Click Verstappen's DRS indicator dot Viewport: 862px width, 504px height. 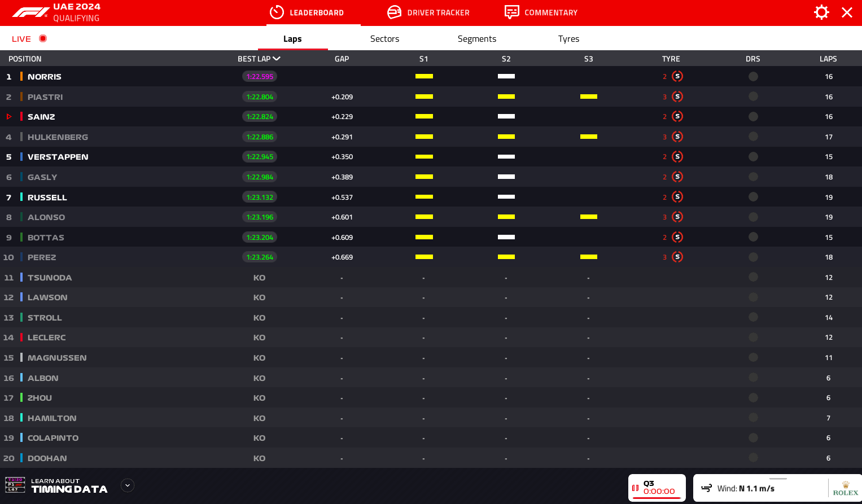pyautogui.click(x=753, y=156)
